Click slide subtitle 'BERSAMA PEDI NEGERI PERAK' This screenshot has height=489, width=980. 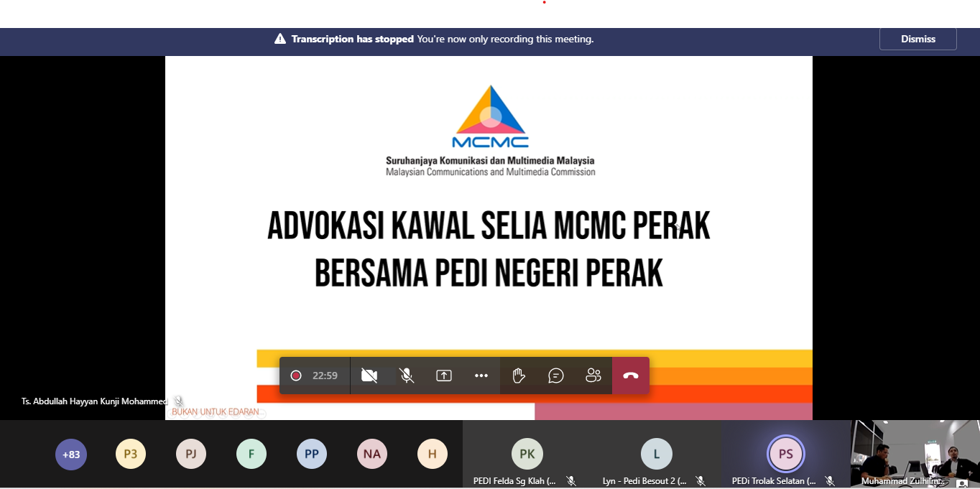[489, 273]
